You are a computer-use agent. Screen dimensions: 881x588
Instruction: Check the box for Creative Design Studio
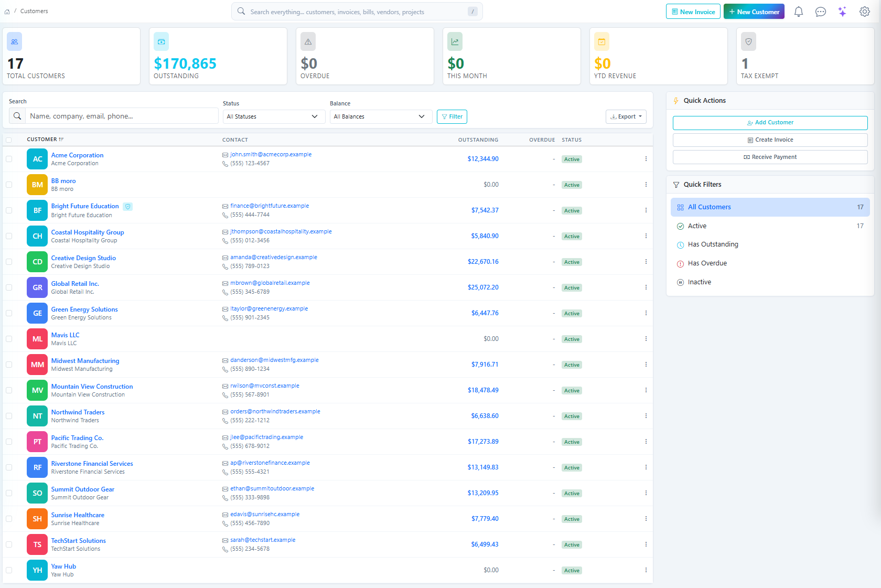9,262
